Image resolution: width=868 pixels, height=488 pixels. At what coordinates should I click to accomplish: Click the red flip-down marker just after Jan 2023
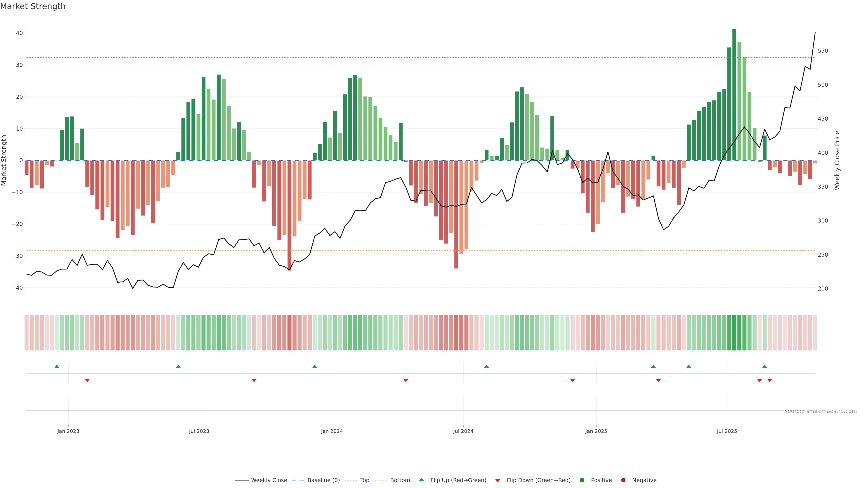(x=87, y=380)
